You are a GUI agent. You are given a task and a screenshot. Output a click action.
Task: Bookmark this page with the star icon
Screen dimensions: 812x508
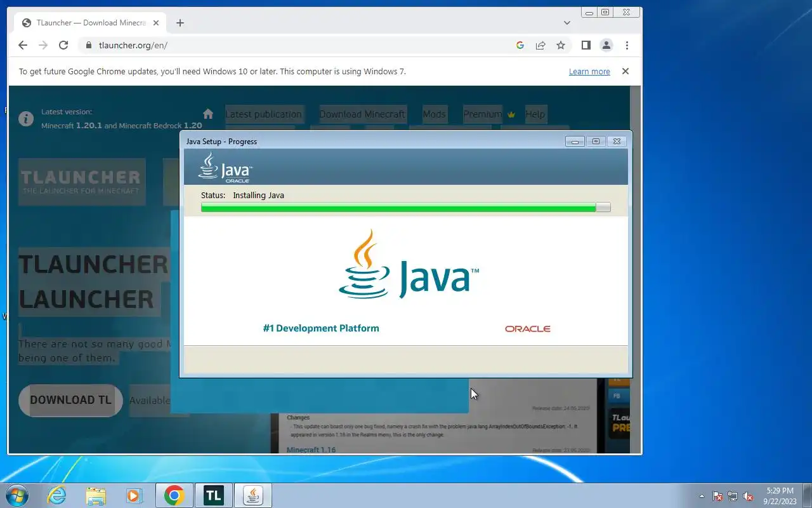[561, 45]
